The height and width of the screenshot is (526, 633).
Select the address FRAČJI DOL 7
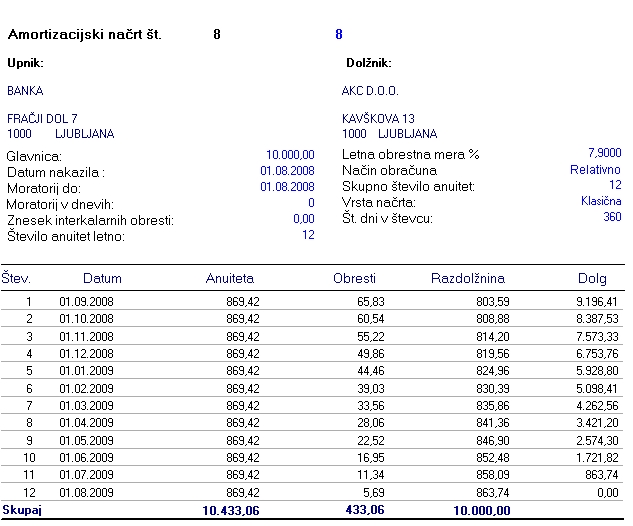pos(42,119)
